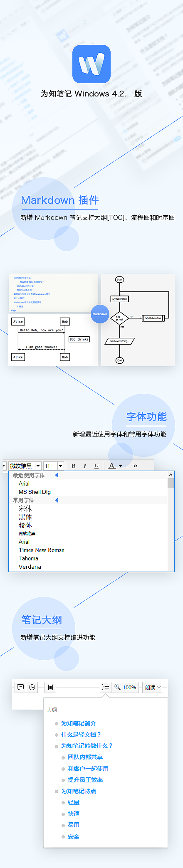183x868 pixels.
Task: Click the font color A icon
Action: (111, 466)
